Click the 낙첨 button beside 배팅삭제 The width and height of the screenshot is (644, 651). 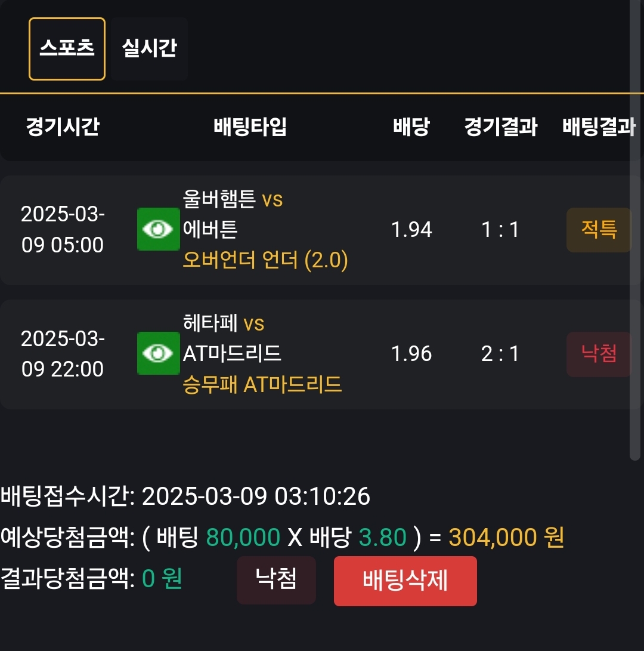pos(276,579)
